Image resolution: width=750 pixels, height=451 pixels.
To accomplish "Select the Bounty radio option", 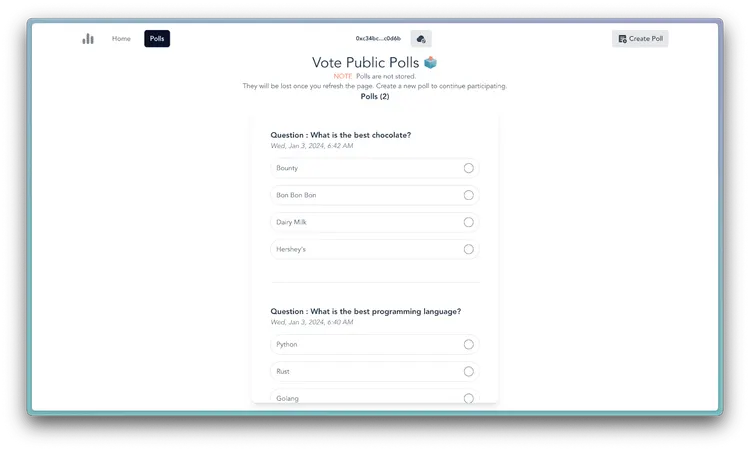I will (469, 168).
